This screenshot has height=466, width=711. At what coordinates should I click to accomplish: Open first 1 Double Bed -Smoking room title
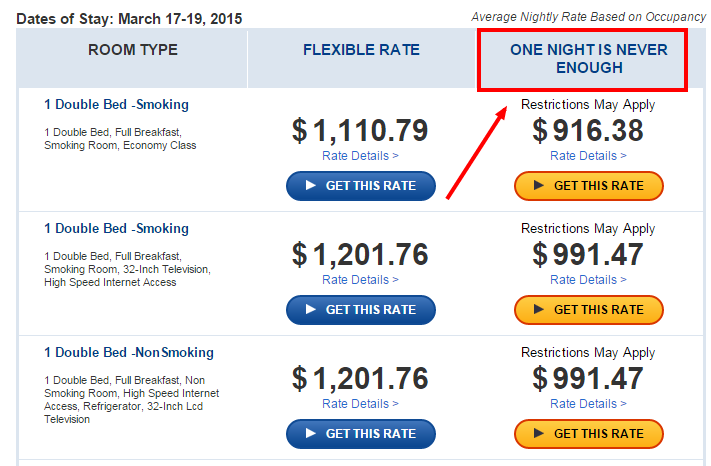(x=117, y=105)
